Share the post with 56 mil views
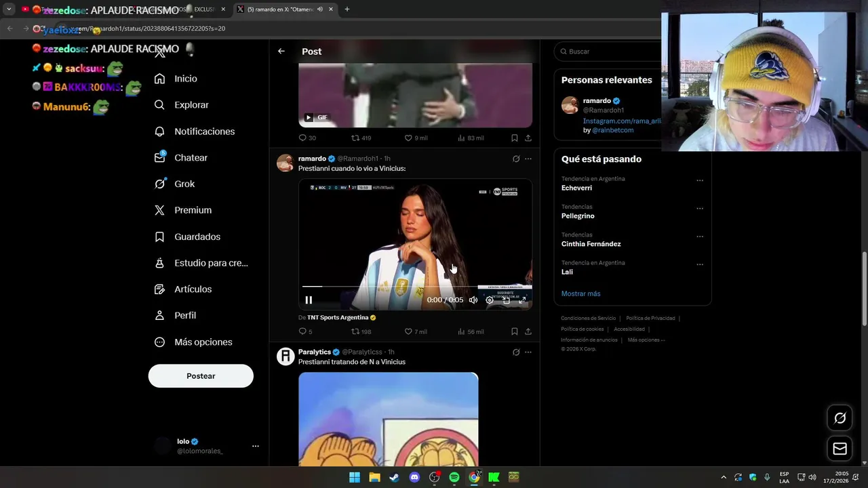 coord(528,331)
